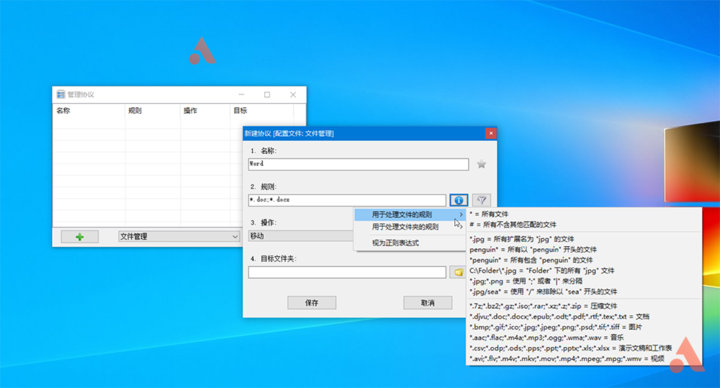Click the blue info icon beside rule field
Screen dimensions: 720x388
(x=458, y=200)
